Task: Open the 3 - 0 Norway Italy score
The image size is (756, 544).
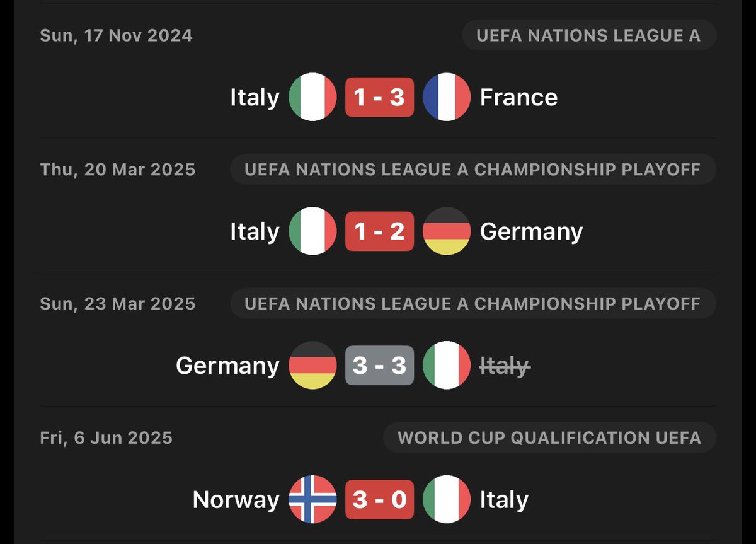Action: pos(379,500)
